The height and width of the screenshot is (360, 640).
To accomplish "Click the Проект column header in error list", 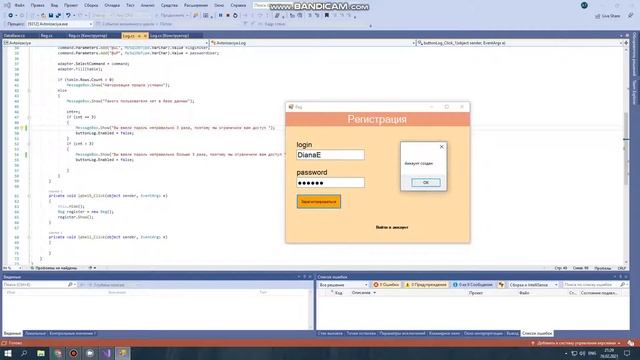I will [476, 293].
